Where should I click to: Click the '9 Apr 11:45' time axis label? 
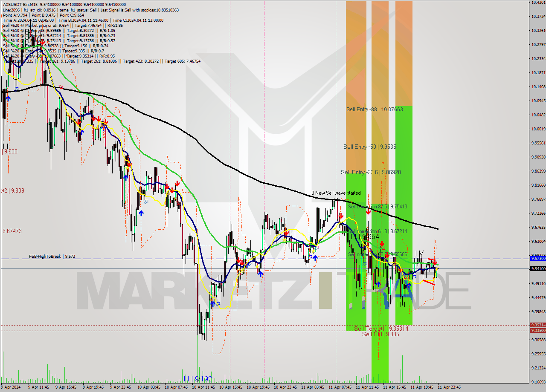tap(38, 387)
